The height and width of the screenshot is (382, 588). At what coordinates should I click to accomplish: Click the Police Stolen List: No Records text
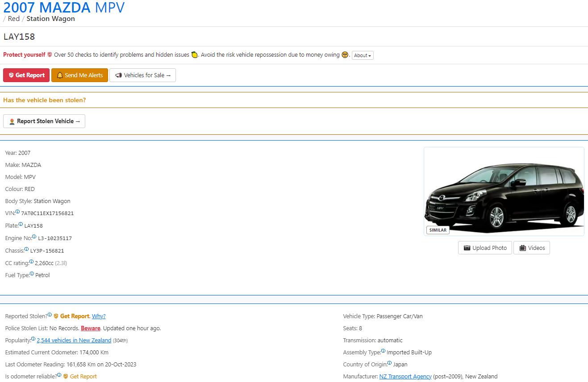point(42,328)
